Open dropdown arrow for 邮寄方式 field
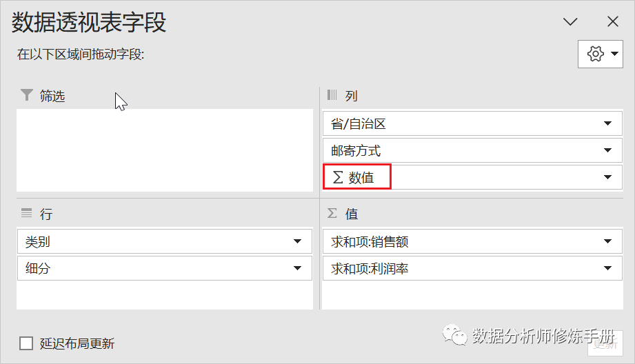635x364 pixels. pyautogui.click(x=607, y=150)
